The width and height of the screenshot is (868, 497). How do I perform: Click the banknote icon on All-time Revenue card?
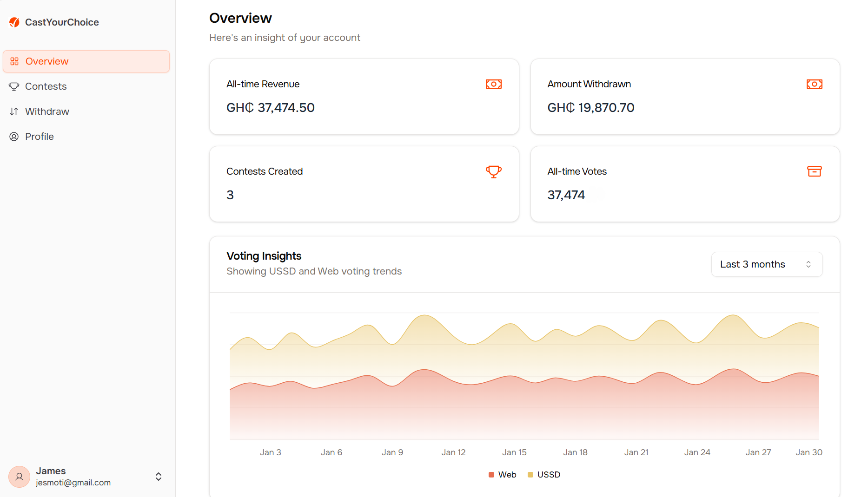tap(493, 84)
